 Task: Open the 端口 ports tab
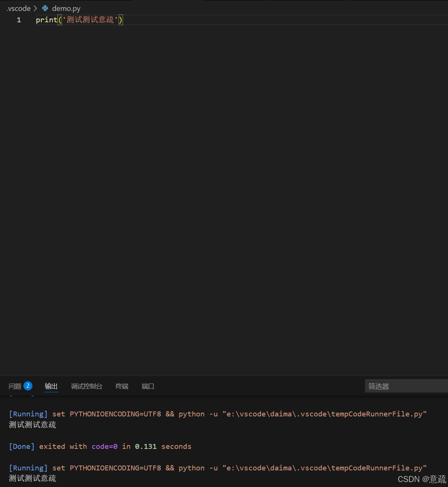point(148,386)
